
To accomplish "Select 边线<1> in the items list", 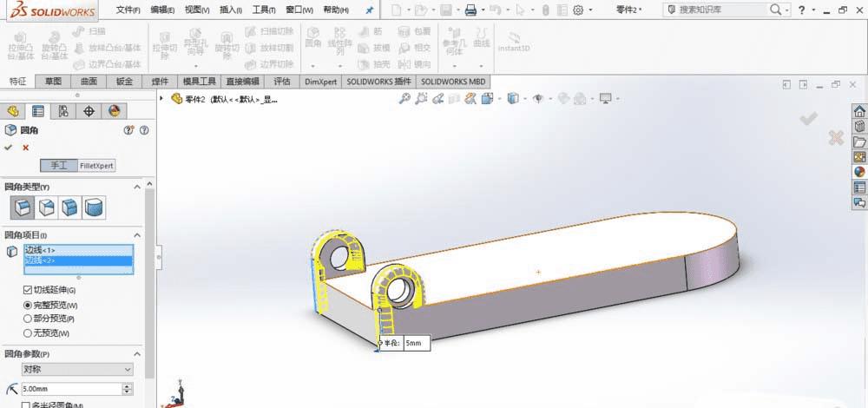I will pos(79,250).
